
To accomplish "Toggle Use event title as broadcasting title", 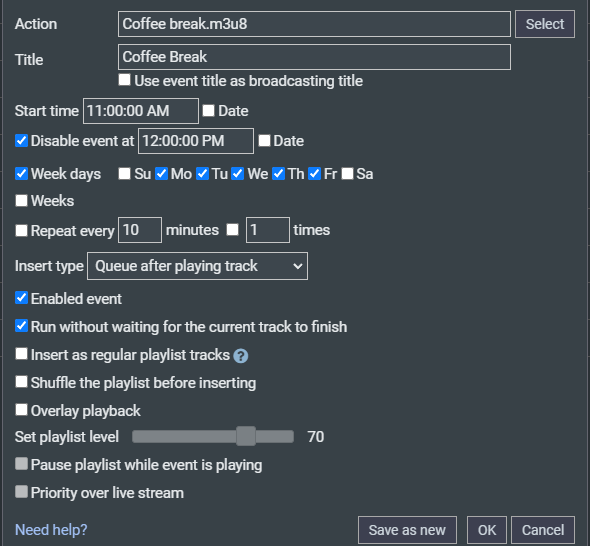I will pyautogui.click(x=125, y=80).
